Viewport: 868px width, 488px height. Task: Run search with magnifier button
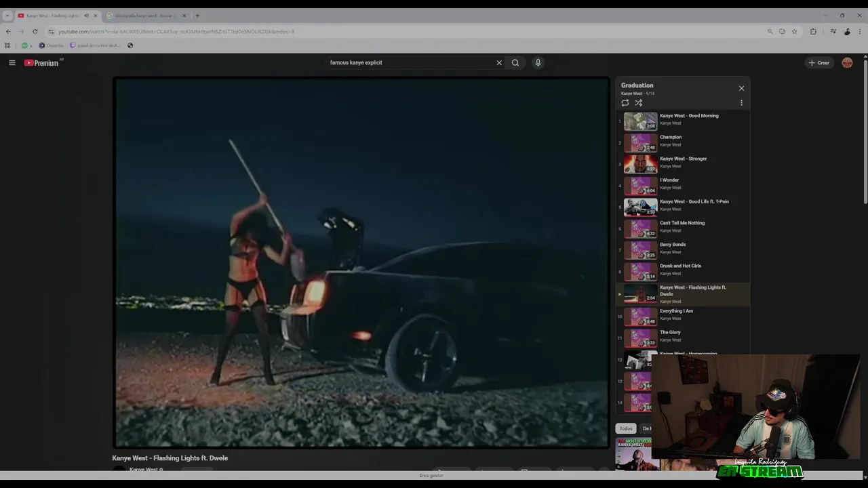pos(515,62)
